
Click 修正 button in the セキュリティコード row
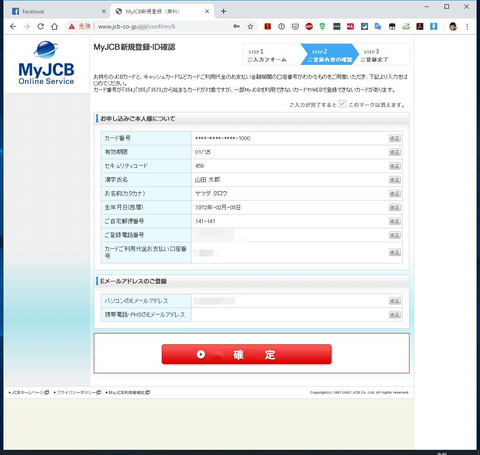tap(395, 166)
